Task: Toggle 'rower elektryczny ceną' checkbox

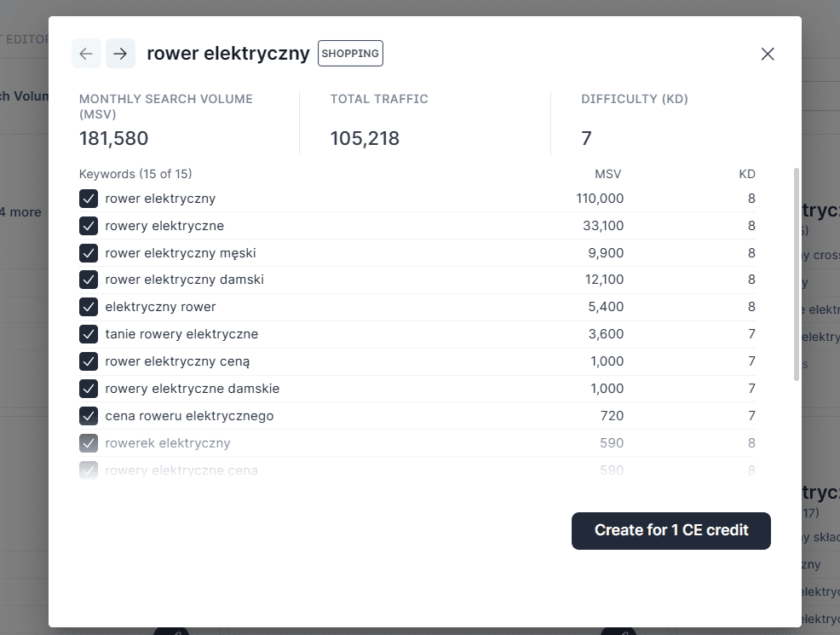Action: (x=89, y=361)
